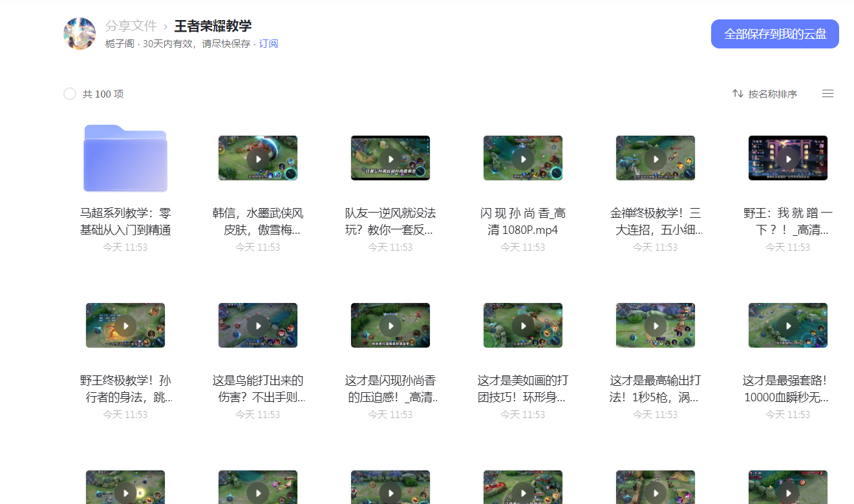Click the sharer's profile avatar

tap(80, 34)
